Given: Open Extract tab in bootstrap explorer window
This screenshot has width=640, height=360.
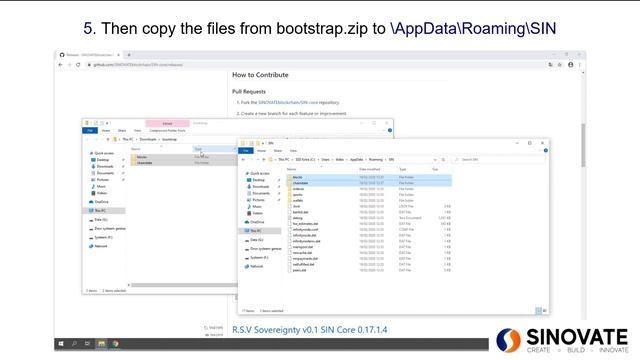Looking at the screenshot, I should coord(167,123).
